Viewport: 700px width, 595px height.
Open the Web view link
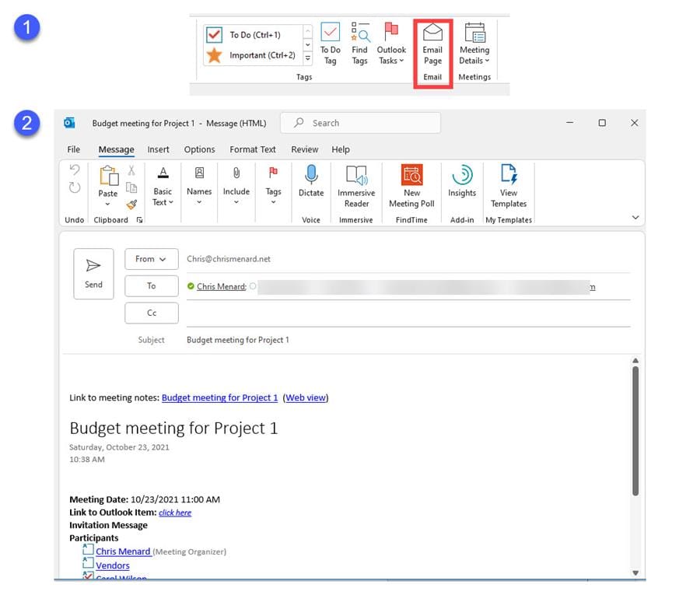(306, 397)
